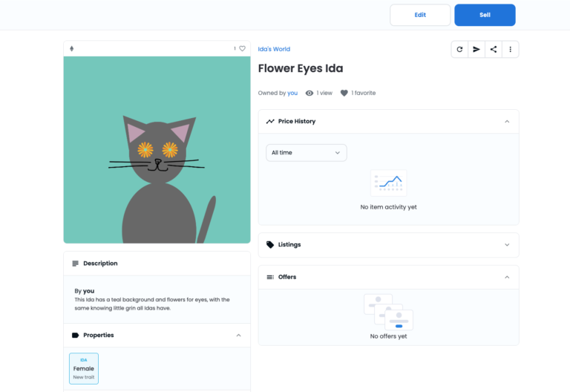Click the blue Sell button
Viewport: 570px width, 392px height.
click(485, 15)
